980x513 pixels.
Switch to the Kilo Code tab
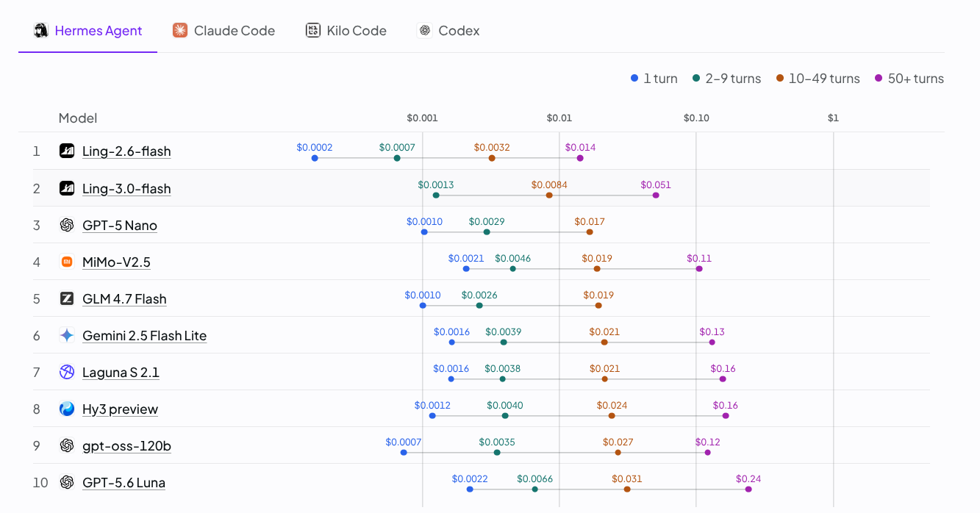click(346, 31)
